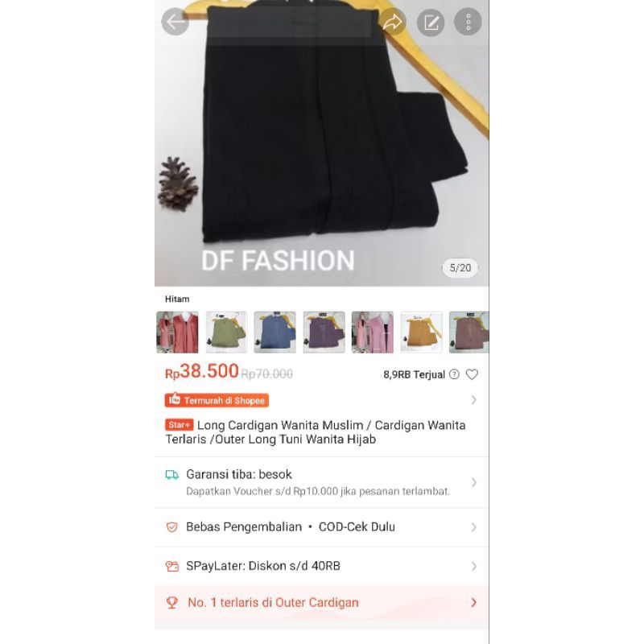Click the delivery truck icon
The image size is (644, 644).
tap(171, 475)
